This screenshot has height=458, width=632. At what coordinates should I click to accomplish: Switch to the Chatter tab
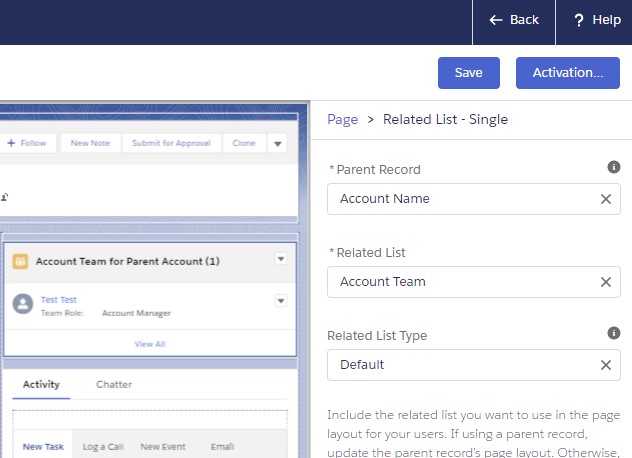114,384
